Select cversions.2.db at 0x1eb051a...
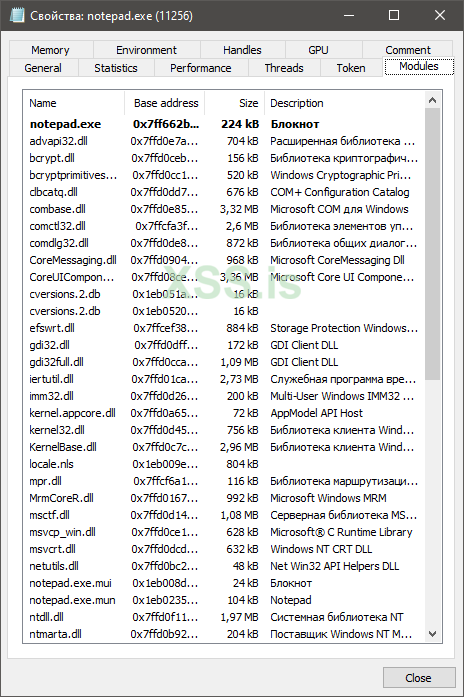This screenshot has height=697, width=464. tap(224, 294)
